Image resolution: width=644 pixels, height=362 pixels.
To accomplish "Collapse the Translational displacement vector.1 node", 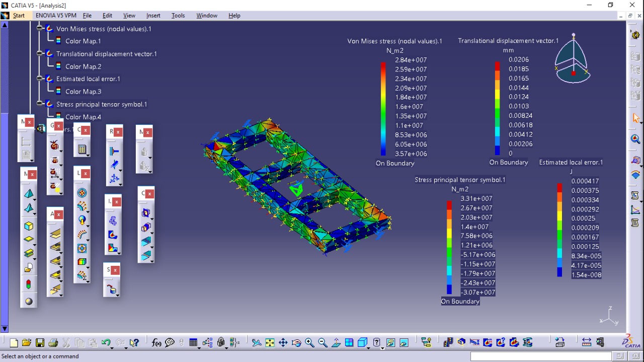I will [x=40, y=53].
